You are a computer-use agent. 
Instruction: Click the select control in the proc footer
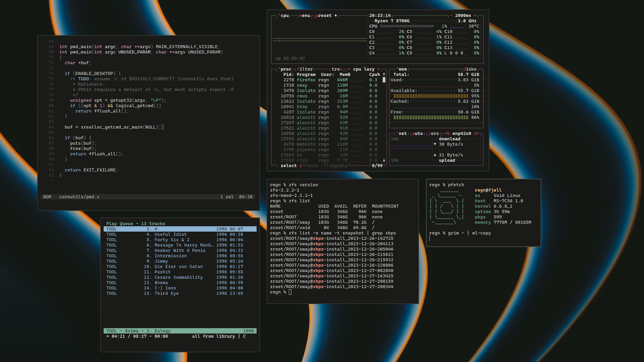point(289,165)
